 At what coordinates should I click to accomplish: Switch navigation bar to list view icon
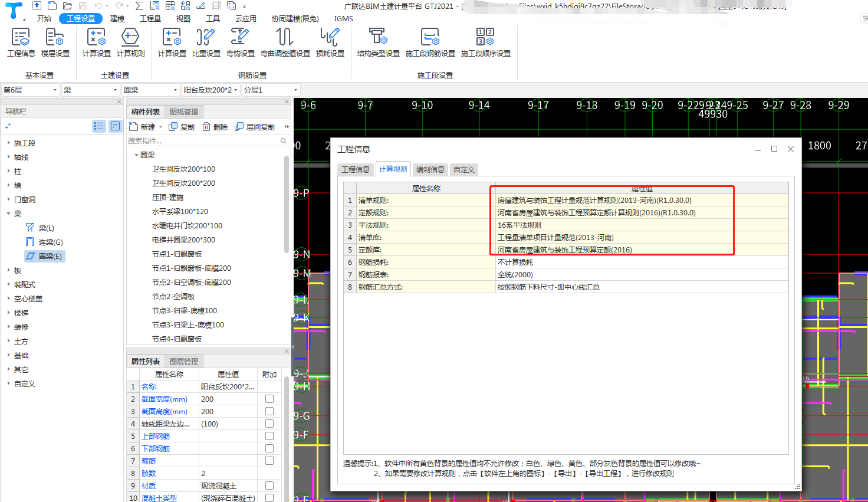click(98, 126)
